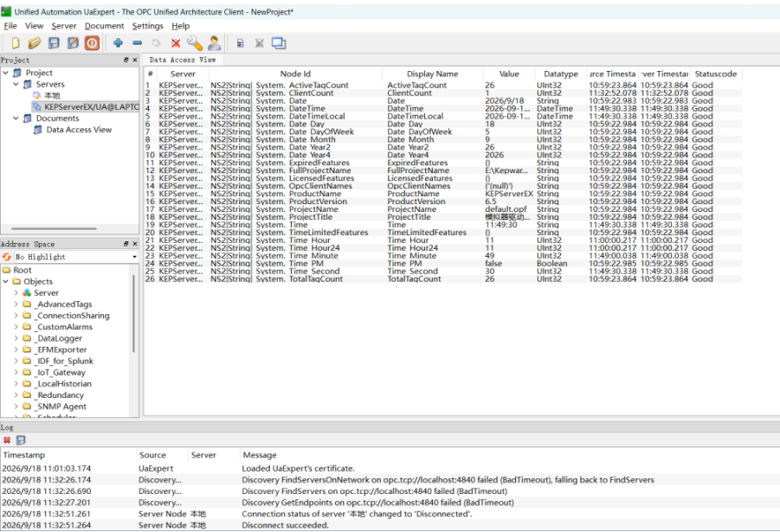
Task: Save the log using disk icon
Action: click(21, 440)
